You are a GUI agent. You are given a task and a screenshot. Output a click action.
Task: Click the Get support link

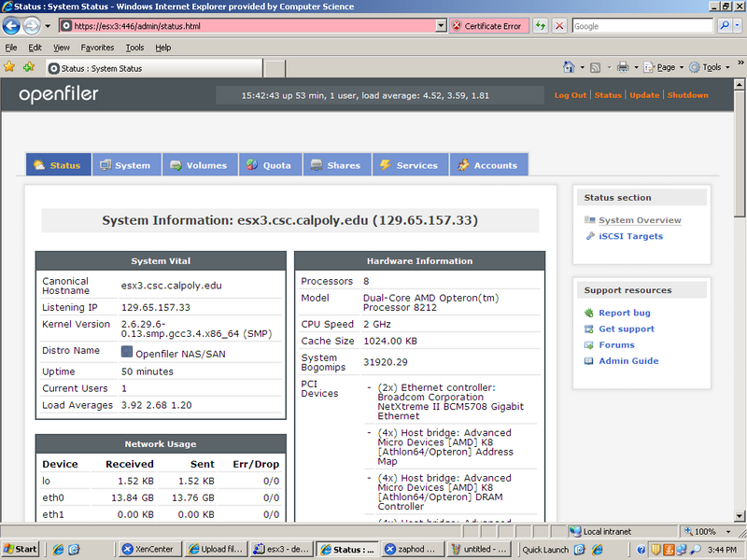tap(627, 329)
